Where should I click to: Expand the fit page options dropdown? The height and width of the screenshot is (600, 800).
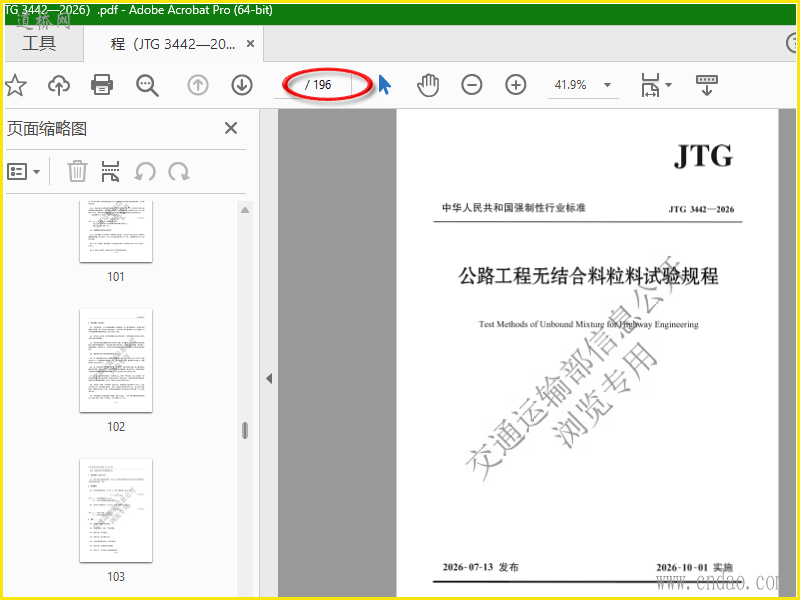pos(668,85)
